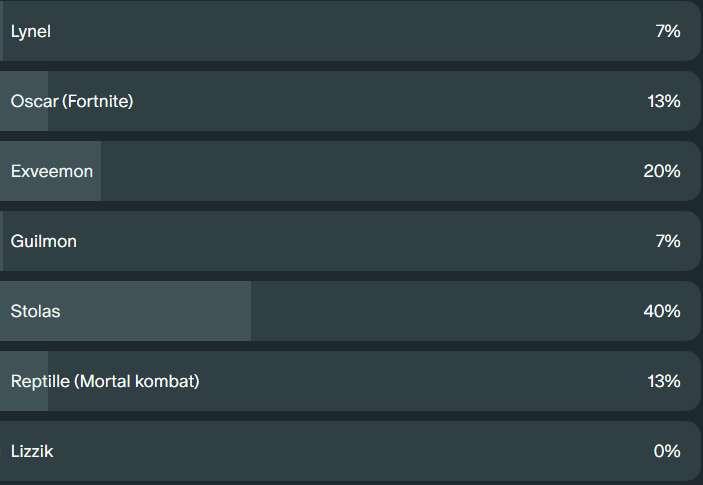Click the filled progress bar for Stolas
This screenshot has width=703, height=485.
pyautogui.click(x=126, y=311)
